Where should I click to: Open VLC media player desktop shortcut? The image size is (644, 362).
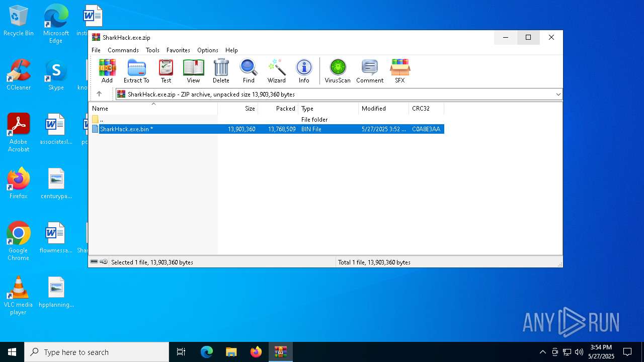pos(19,296)
